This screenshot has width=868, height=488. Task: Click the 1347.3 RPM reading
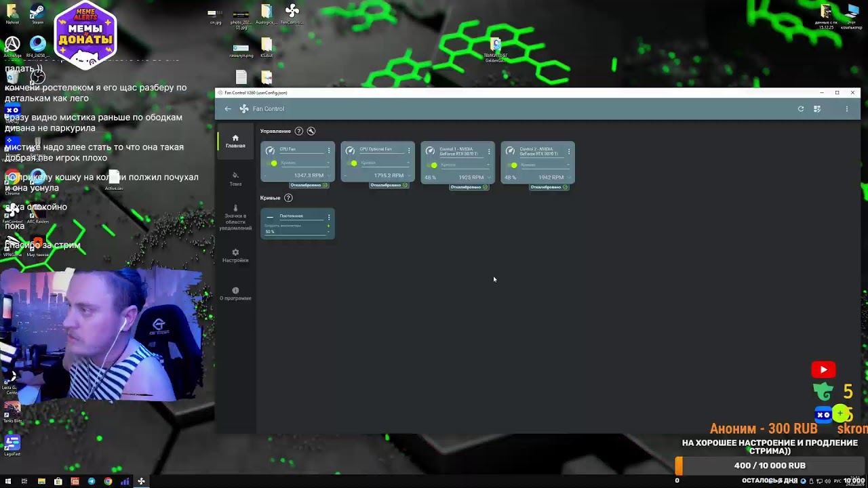click(x=309, y=176)
